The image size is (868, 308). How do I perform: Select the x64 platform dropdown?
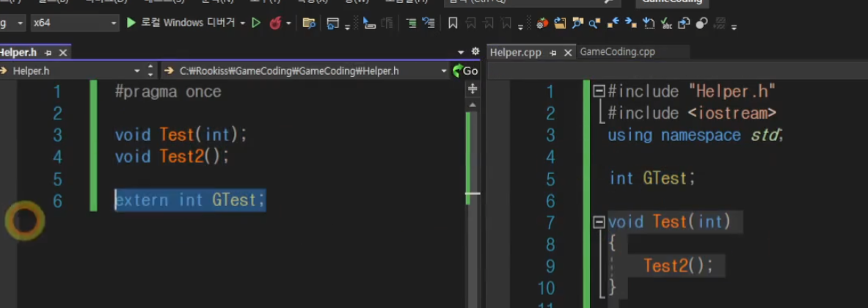[x=74, y=23]
